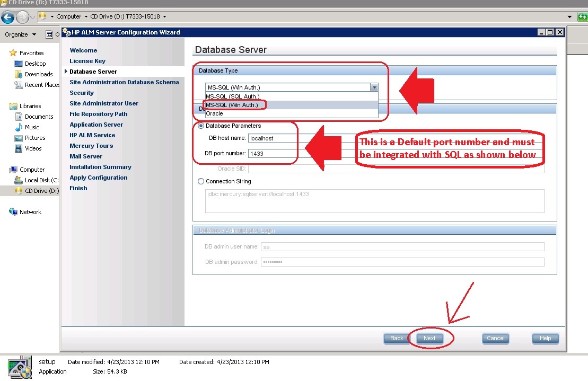Viewport: 588px width, 381px height.
Task: Open Site Administration Database Schema step
Action: click(124, 82)
